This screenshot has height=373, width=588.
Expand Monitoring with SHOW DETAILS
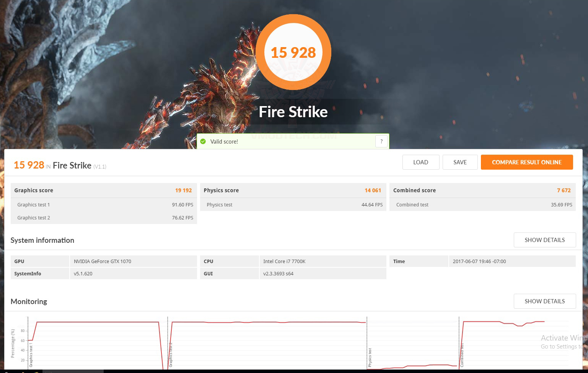pos(545,301)
